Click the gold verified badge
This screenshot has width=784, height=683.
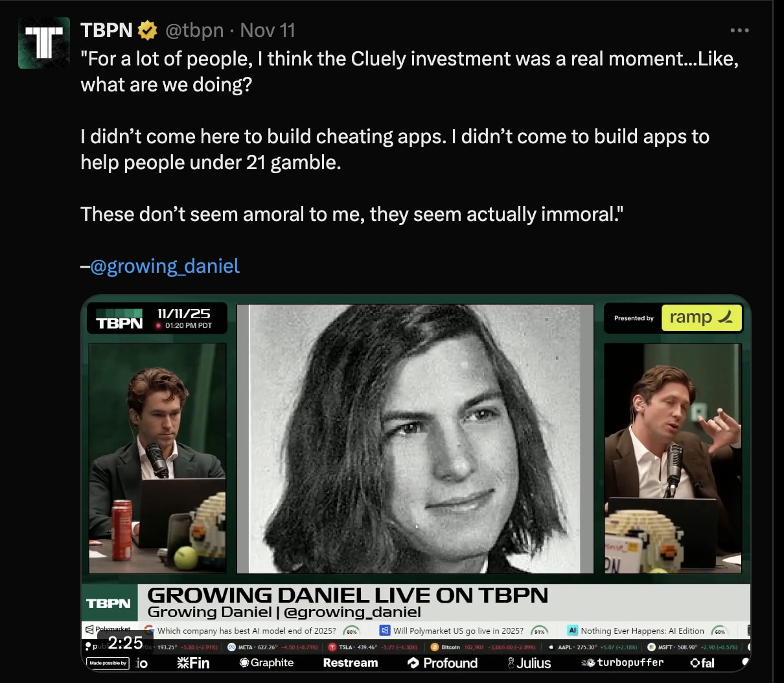point(148,30)
